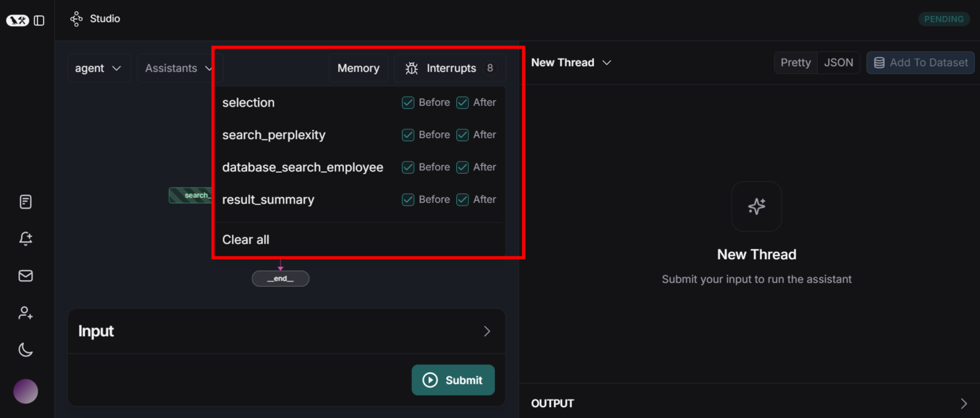Expand the Input panel chevron

coord(487,331)
